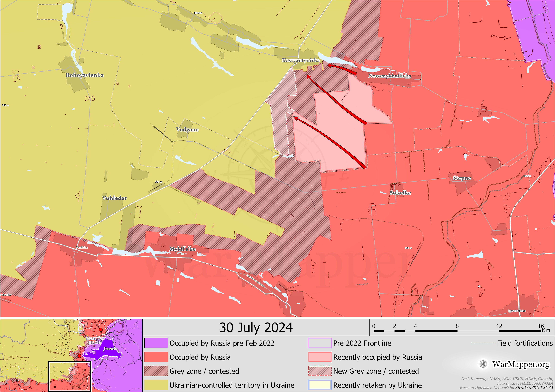Viewport: 555px width, 392px height.
Task: Click the red 'Occupied by Russia' legend swatch
Action: coord(156,357)
